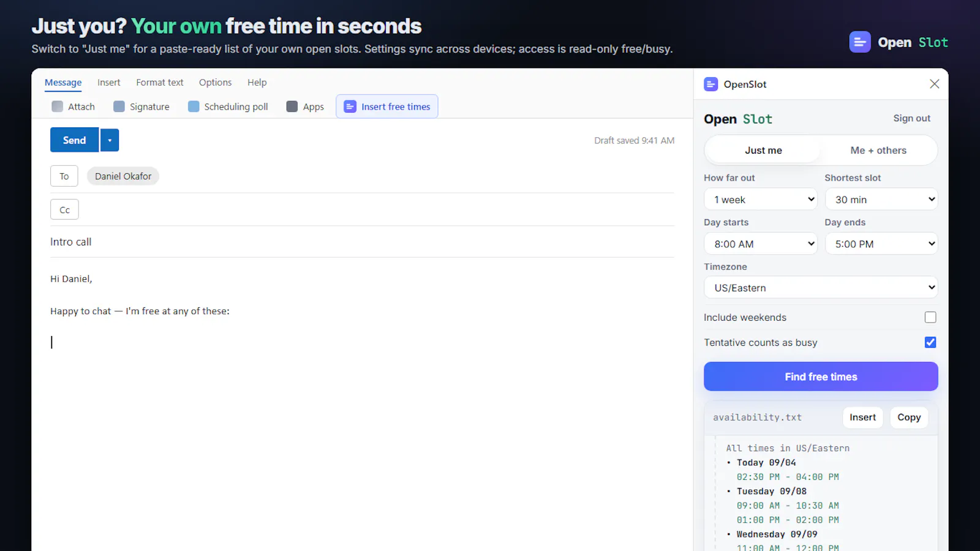Screen dimensions: 980x551
Task: Open the How far out dropdown
Action: pos(761,200)
